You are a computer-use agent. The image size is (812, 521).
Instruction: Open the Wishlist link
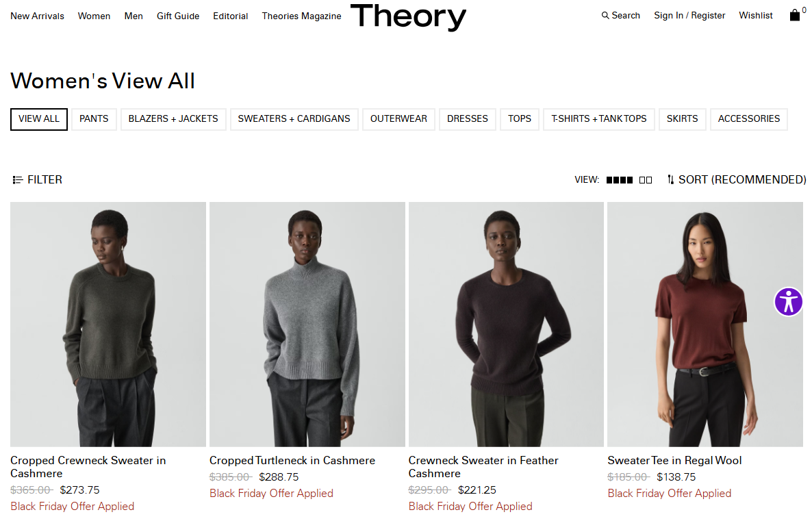tap(756, 16)
